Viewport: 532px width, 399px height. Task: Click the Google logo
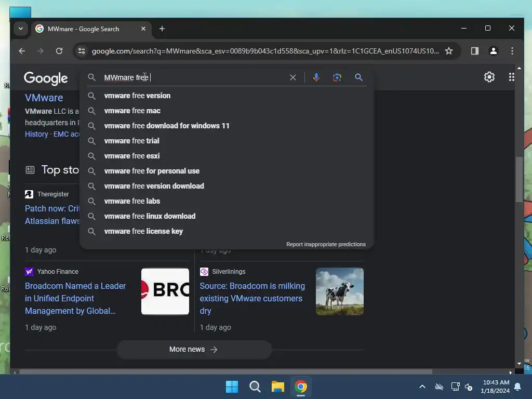pos(46,78)
